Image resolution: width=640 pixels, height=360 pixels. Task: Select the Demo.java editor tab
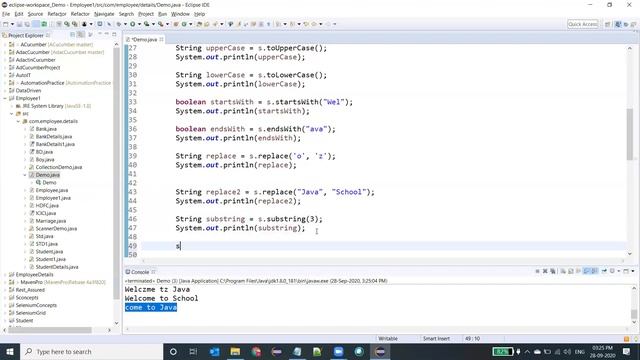(144, 39)
